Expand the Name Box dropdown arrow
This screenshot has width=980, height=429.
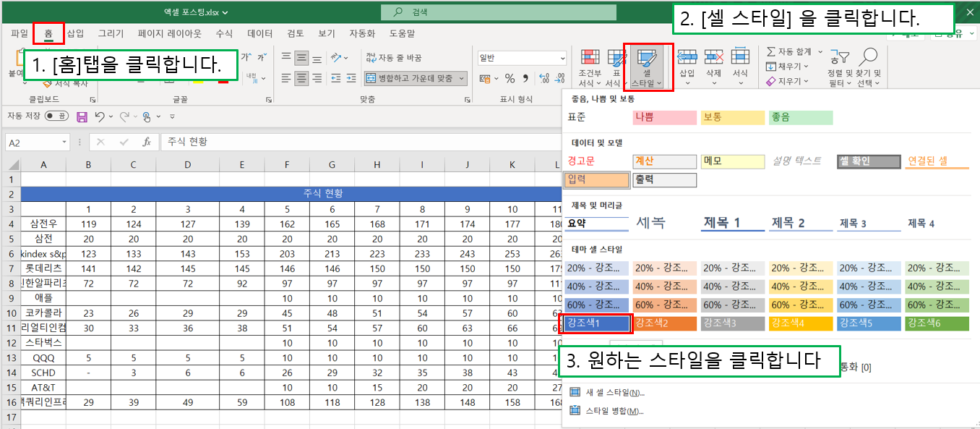pyautogui.click(x=64, y=143)
